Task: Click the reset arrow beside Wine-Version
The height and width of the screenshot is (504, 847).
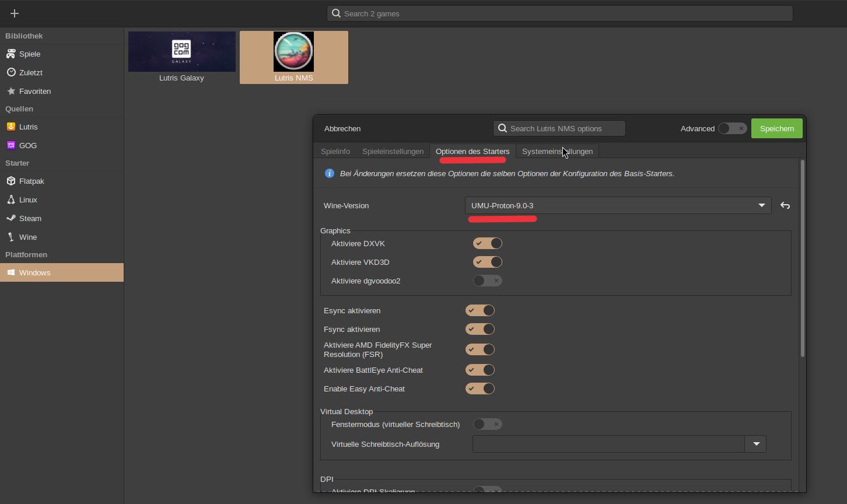Action: tap(785, 205)
